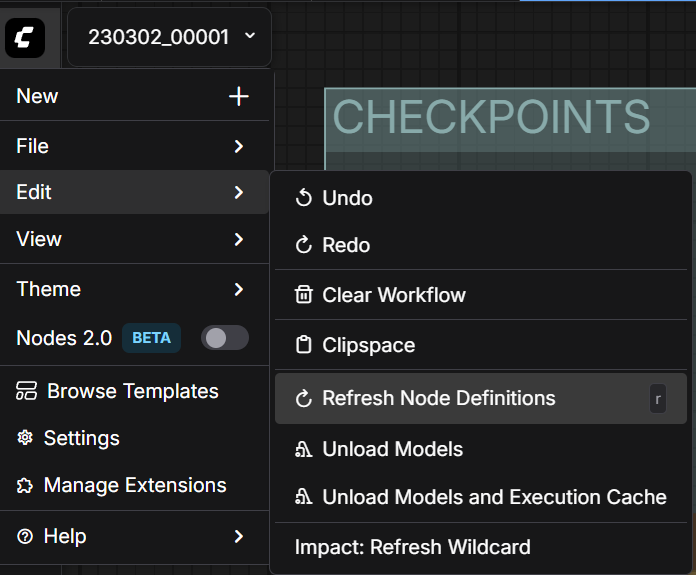The height and width of the screenshot is (575, 696).
Task: Open the View submenu
Action: [x=134, y=239]
